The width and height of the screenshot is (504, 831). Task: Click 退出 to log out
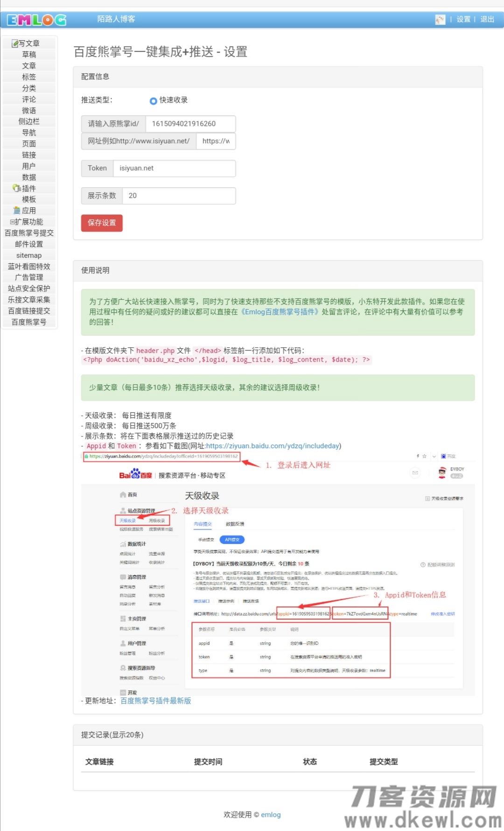click(487, 19)
